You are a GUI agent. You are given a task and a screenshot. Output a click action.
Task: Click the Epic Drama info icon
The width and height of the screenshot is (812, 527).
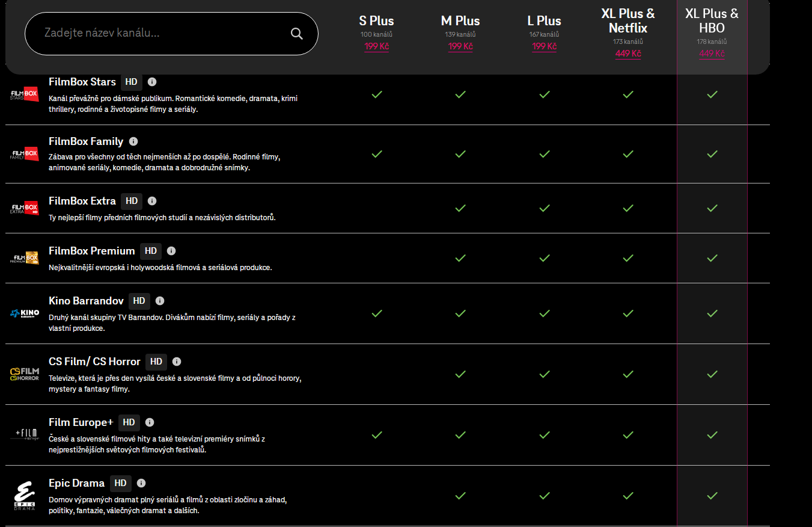click(x=141, y=483)
